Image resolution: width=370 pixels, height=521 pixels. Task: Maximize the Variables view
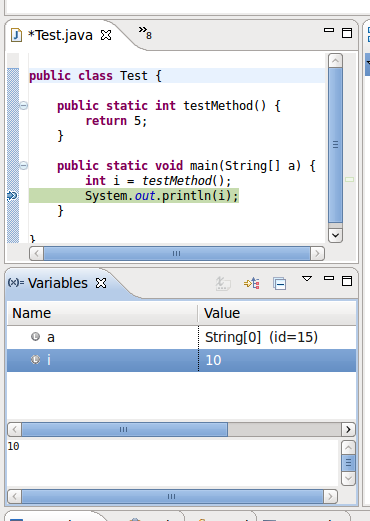pyautogui.click(x=347, y=281)
